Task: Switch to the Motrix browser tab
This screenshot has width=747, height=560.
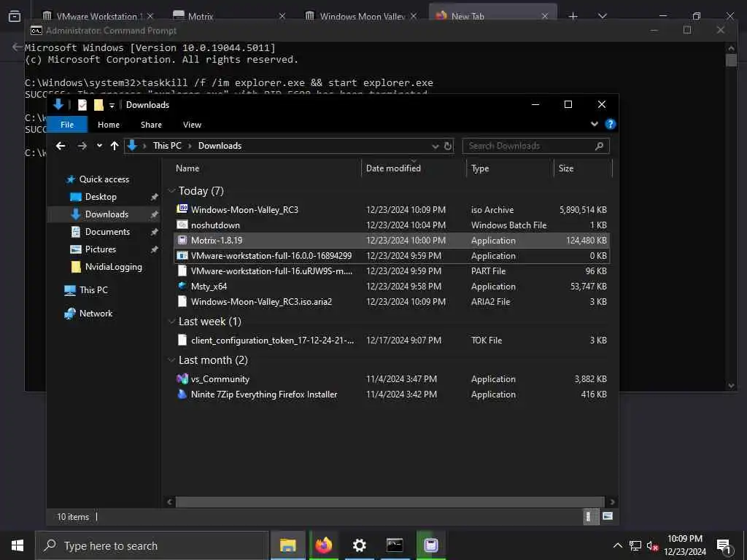Action: [x=228, y=16]
